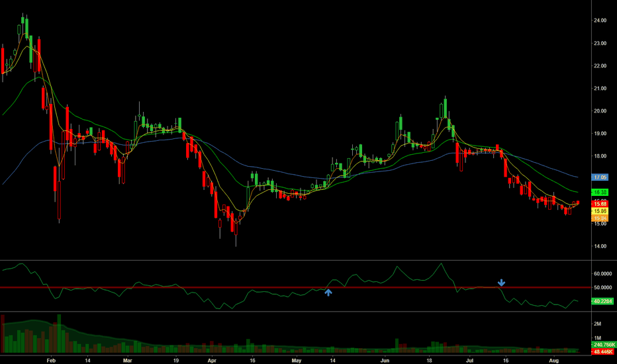Click the 14 date label following Feb
Image resolution: width=617 pixels, height=364 pixels.
pyautogui.click(x=87, y=361)
